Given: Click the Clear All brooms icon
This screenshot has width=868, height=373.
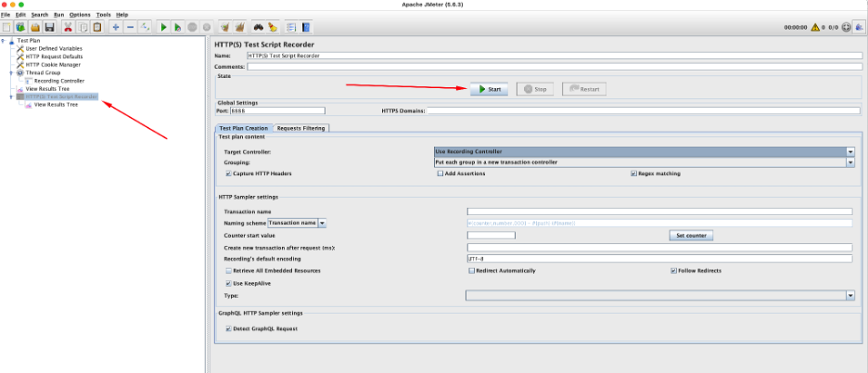Looking at the screenshot, I should [x=239, y=27].
